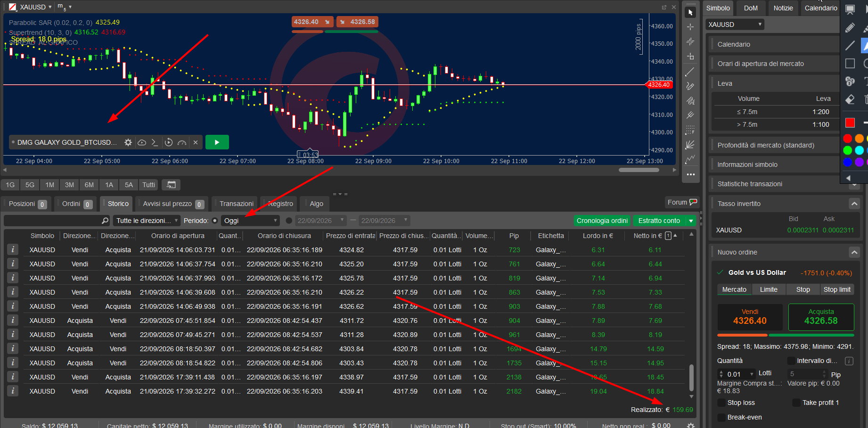The image size is (868, 428).
Task: Select straight line tool in annotation palette
Action: [850, 45]
